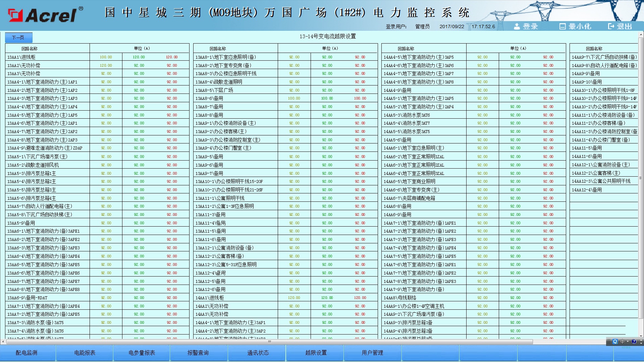Click the second limit value of 13AA1\进线柜
Screen dimensions: 644x362
click(x=139, y=57)
